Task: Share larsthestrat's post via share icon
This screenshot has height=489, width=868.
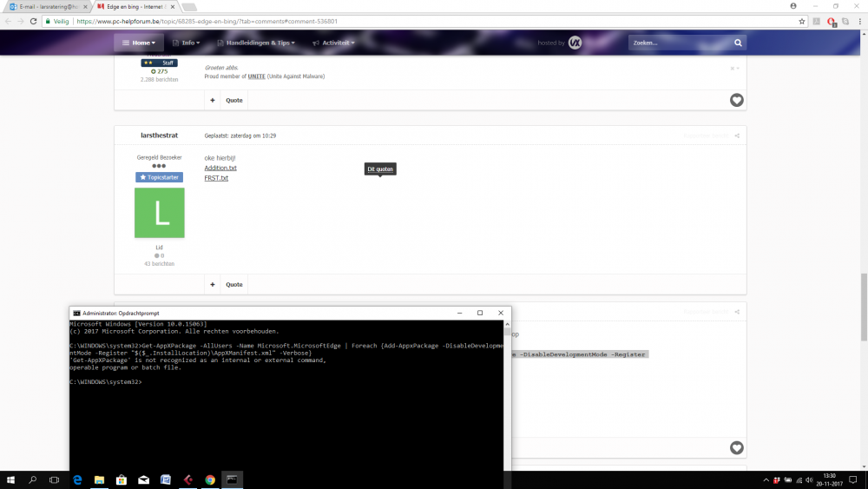Action: click(x=737, y=135)
